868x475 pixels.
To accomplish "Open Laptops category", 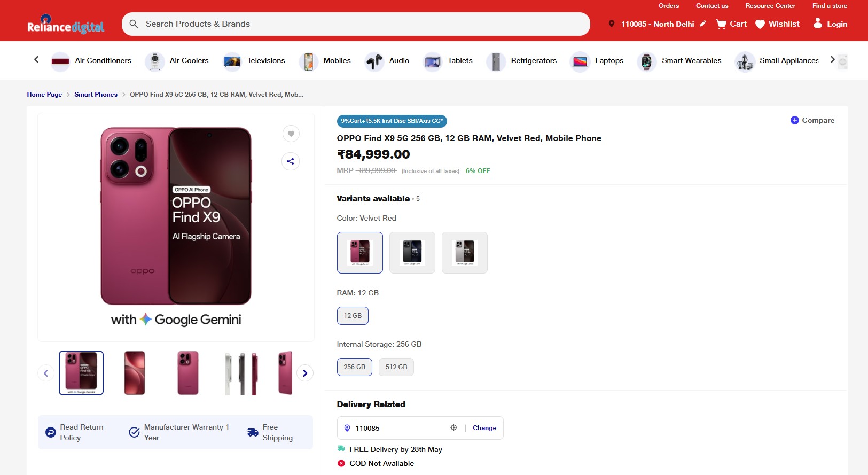I will click(597, 61).
